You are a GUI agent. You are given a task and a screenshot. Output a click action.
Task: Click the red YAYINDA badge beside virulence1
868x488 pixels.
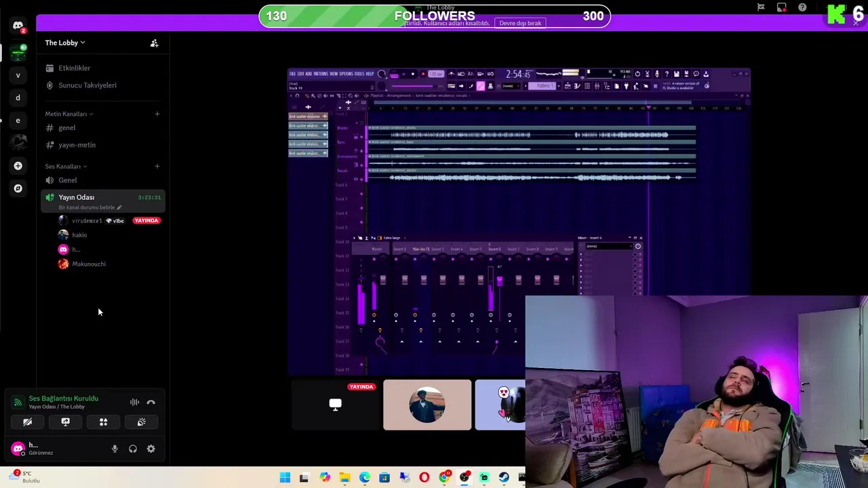click(146, 221)
